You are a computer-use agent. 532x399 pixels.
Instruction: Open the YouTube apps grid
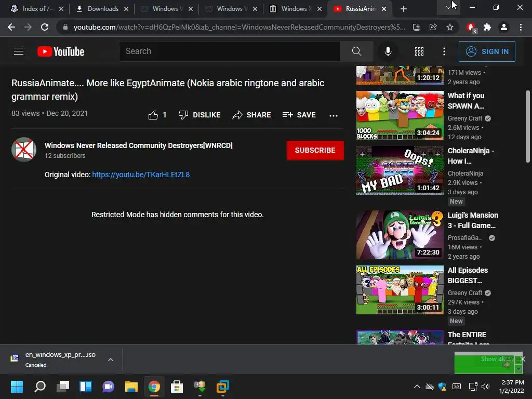[419, 51]
